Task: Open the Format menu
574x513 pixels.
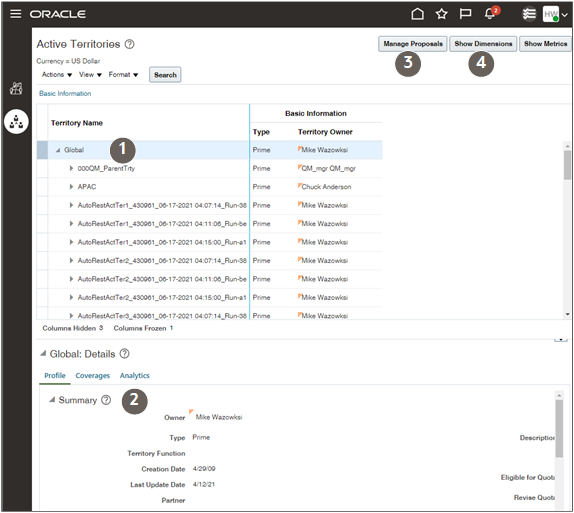Action: point(123,75)
